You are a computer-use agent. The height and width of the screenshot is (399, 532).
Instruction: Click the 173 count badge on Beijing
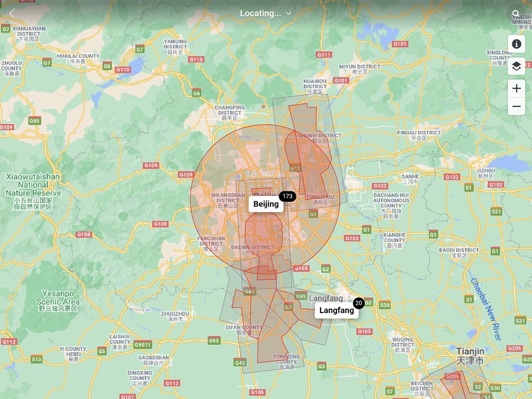click(x=287, y=196)
